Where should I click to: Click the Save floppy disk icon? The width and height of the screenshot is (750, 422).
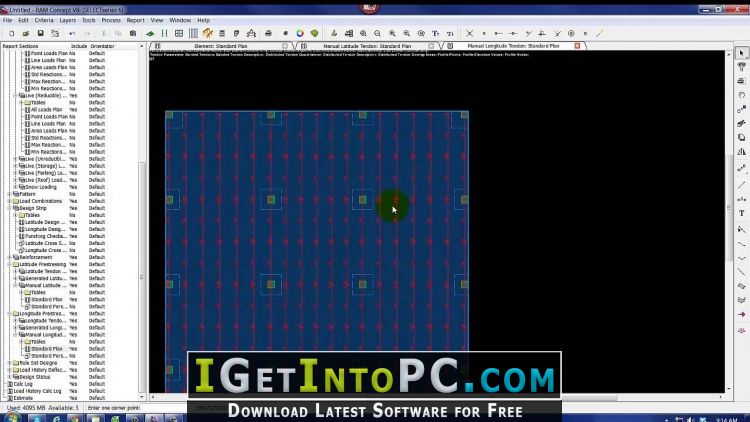click(x=41, y=33)
